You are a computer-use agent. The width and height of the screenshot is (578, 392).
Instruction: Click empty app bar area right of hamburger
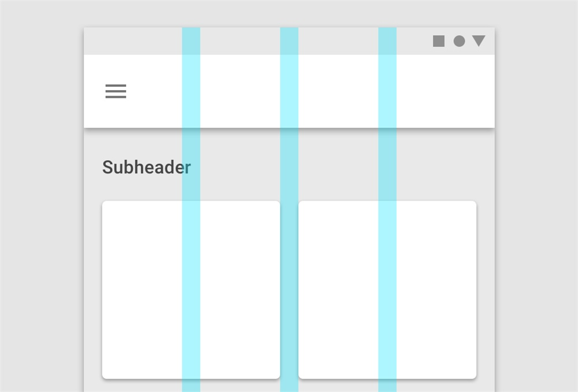click(240, 91)
